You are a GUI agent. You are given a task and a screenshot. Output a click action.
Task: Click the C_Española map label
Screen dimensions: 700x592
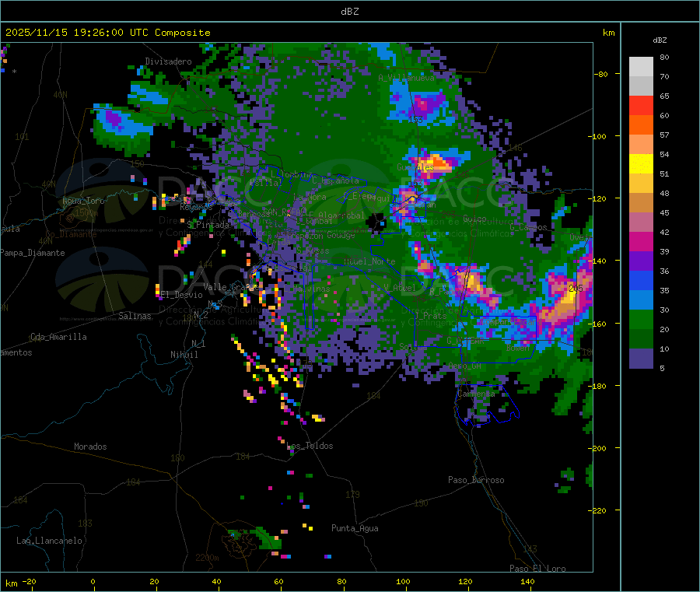point(335,180)
